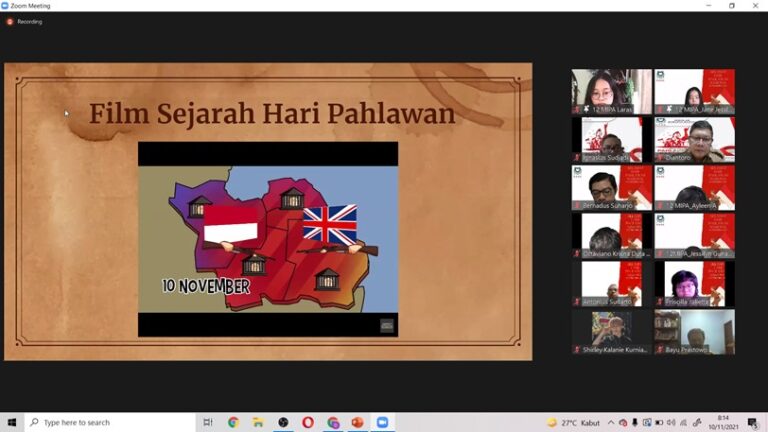Screen dimensions: 768x432
Task: Click the 10 November film video frame
Action: [267, 238]
